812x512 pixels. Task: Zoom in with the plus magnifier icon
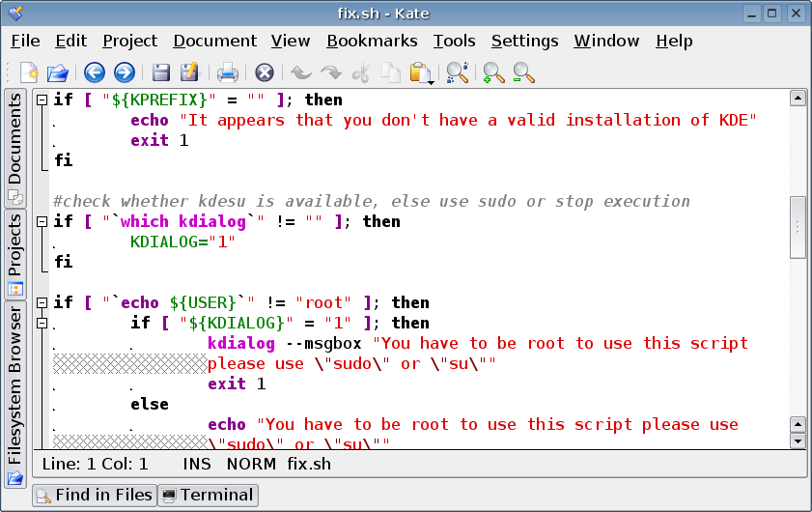(493, 72)
